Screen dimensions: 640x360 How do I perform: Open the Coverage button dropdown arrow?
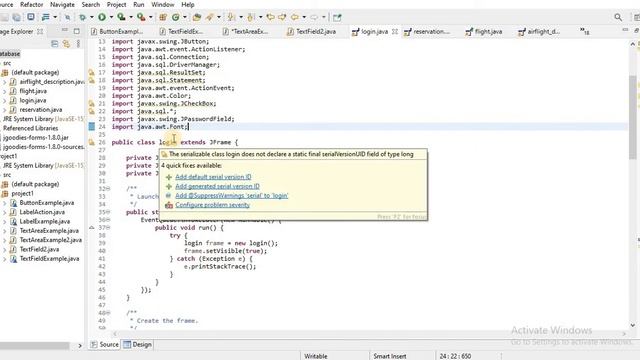tap(131, 17)
